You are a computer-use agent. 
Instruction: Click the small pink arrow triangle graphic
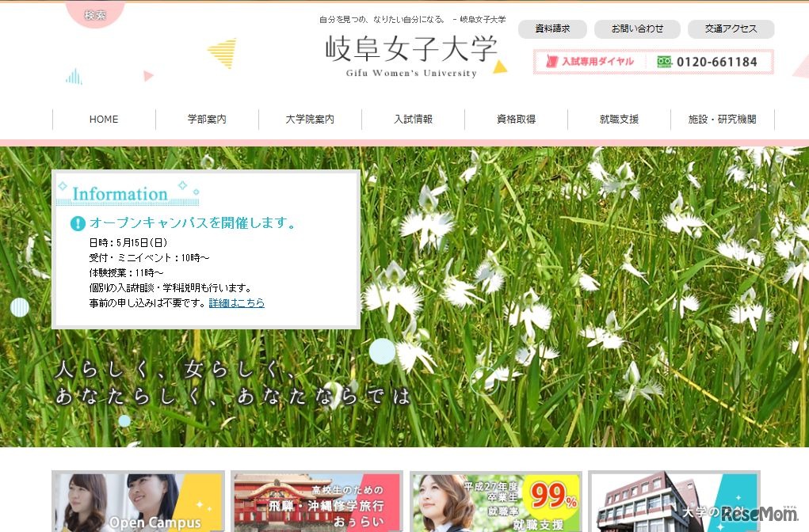point(149,76)
